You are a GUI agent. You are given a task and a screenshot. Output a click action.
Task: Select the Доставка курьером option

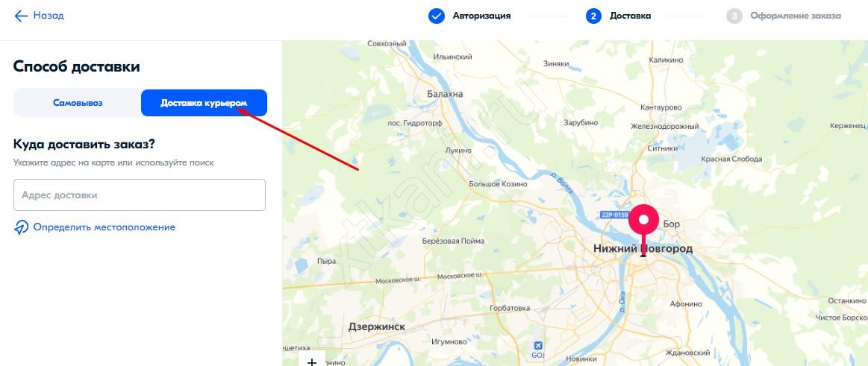(x=204, y=103)
